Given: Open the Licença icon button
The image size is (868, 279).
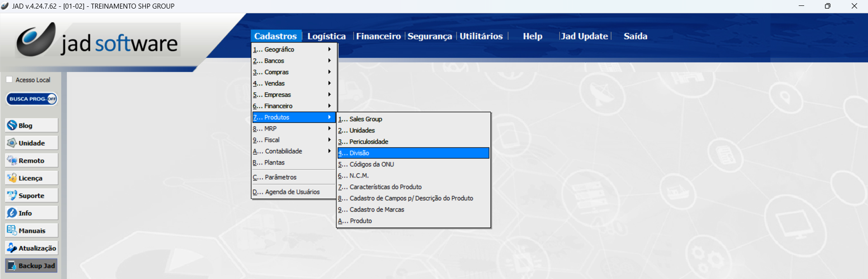Looking at the screenshot, I should [12, 178].
